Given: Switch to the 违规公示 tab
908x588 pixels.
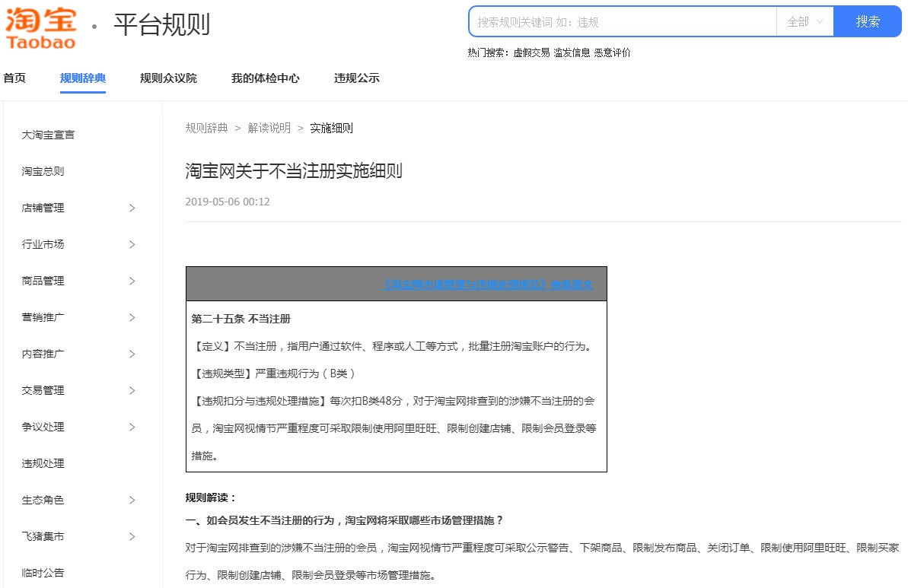Looking at the screenshot, I should [x=357, y=78].
